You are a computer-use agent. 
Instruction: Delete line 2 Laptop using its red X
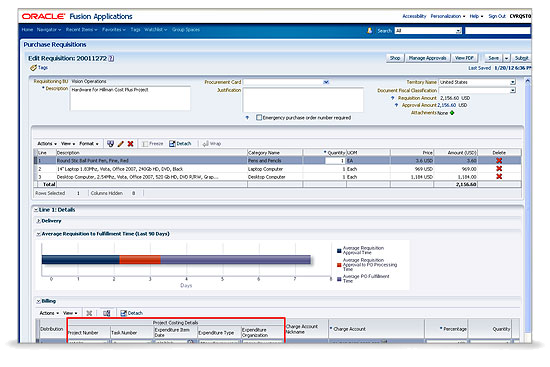pyautogui.click(x=499, y=169)
